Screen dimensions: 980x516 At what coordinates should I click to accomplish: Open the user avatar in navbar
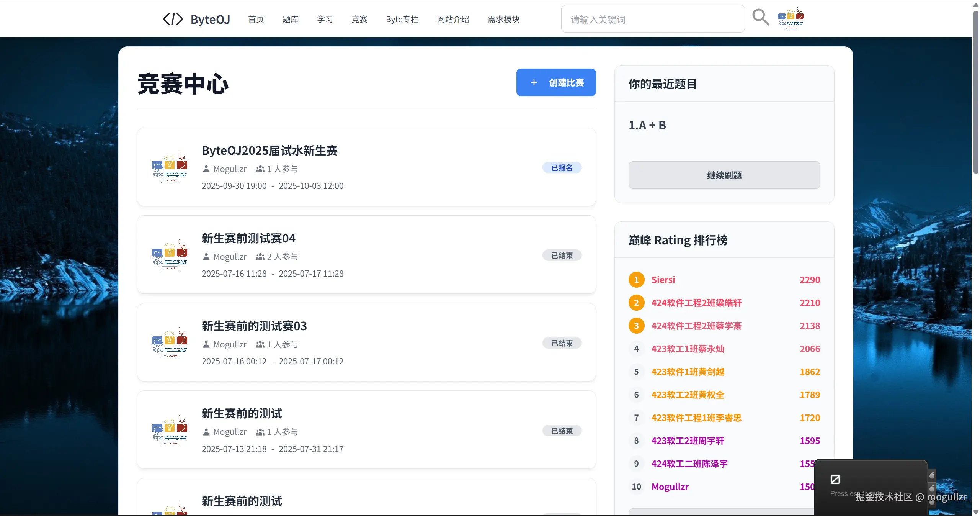click(791, 18)
